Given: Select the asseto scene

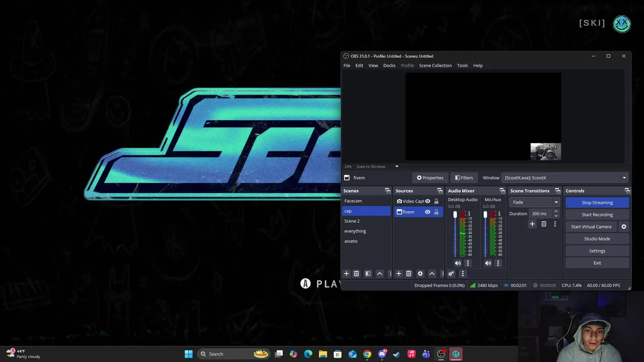Looking at the screenshot, I should coord(366,241).
